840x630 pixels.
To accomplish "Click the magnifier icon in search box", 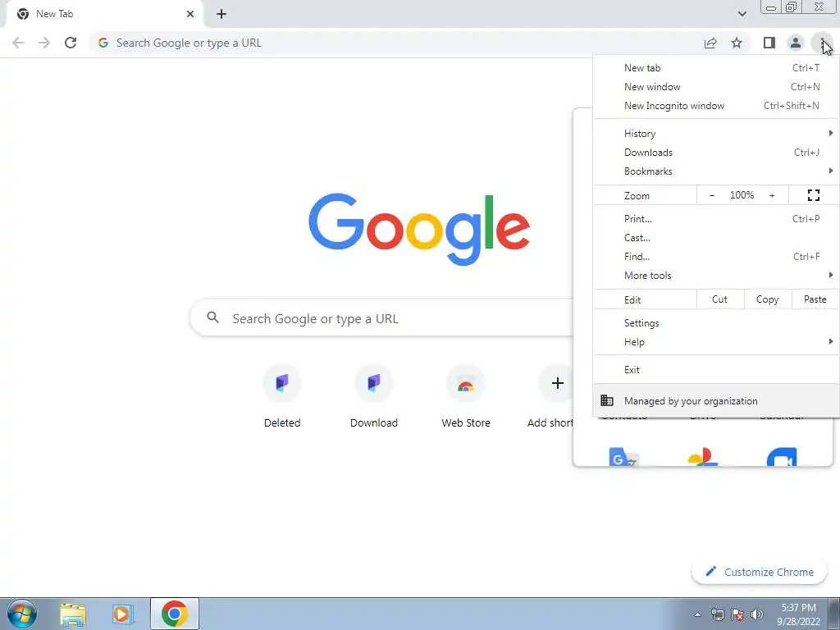I will (212, 317).
